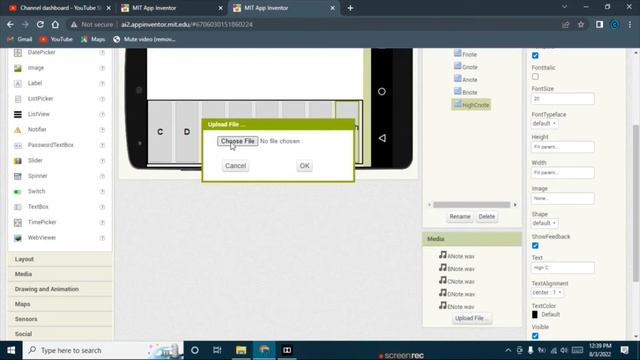Click Upload File in Media panel
The width and height of the screenshot is (640, 360).
471,318
